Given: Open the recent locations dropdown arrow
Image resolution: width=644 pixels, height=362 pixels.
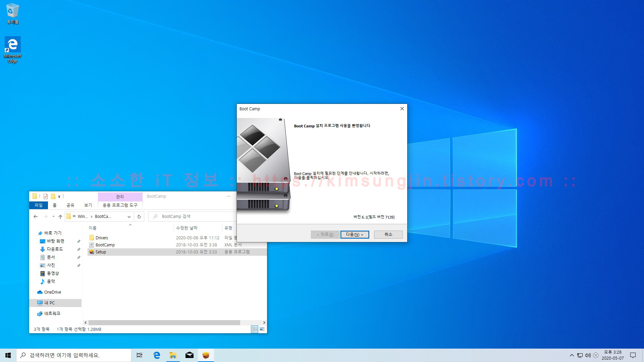Looking at the screenshot, I should 53,217.
